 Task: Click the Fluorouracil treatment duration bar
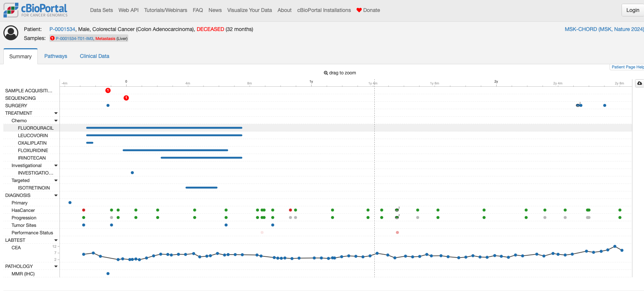[164, 128]
